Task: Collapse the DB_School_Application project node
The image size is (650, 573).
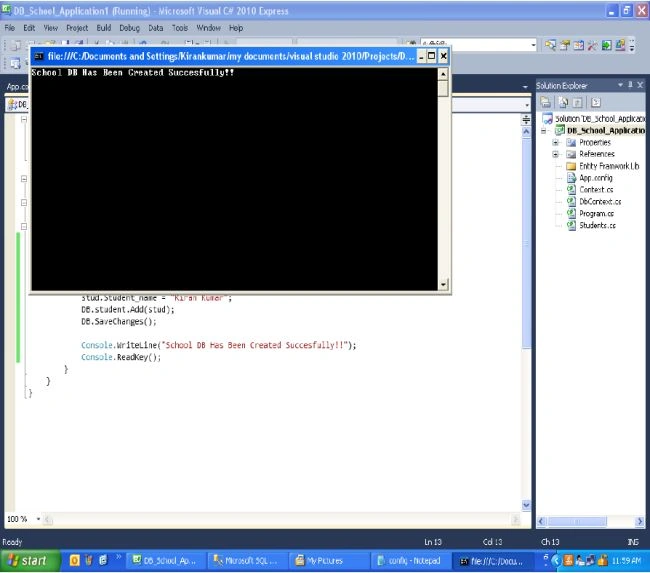Action: tap(543, 131)
